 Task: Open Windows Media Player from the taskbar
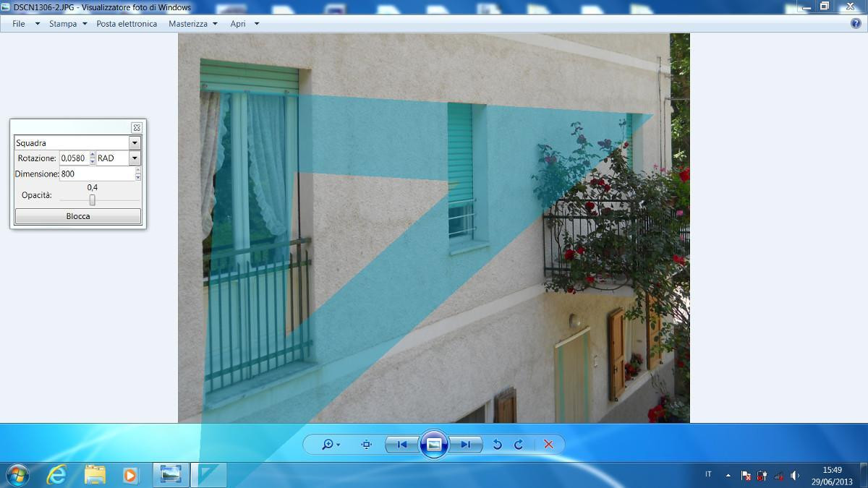coord(130,475)
